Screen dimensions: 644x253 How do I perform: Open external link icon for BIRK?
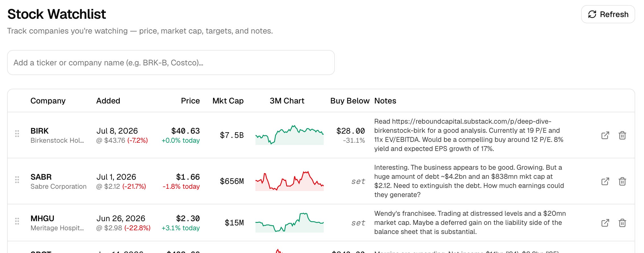point(605,135)
